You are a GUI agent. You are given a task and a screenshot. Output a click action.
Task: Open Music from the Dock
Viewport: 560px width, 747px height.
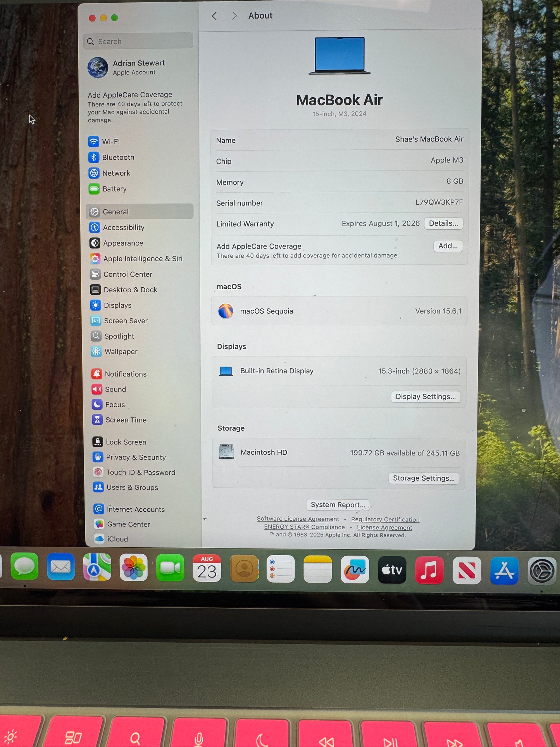(429, 571)
